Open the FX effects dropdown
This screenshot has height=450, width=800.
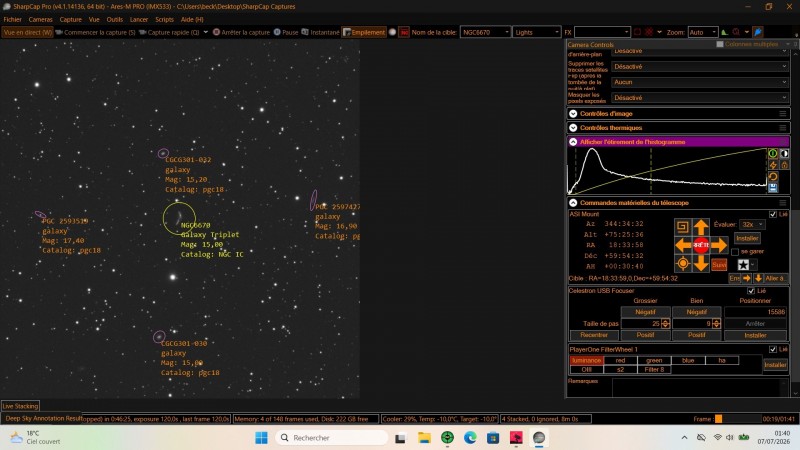(602, 32)
